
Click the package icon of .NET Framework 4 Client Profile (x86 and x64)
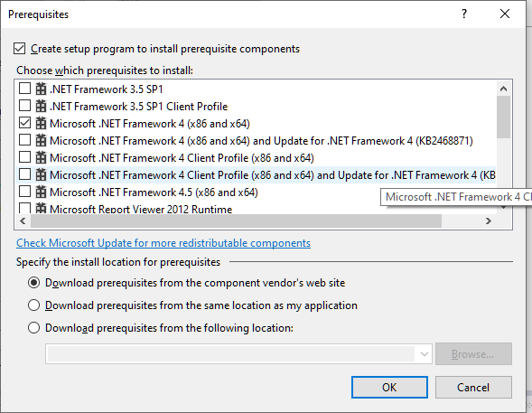click(x=41, y=158)
